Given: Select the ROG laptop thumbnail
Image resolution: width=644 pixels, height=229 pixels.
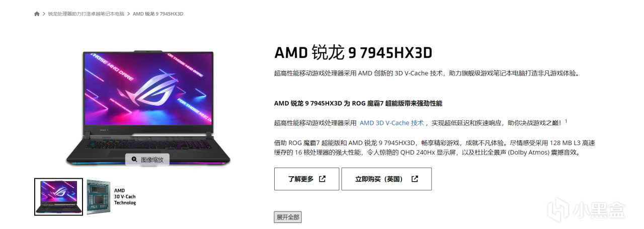Looking at the screenshot, I should pos(59,197).
